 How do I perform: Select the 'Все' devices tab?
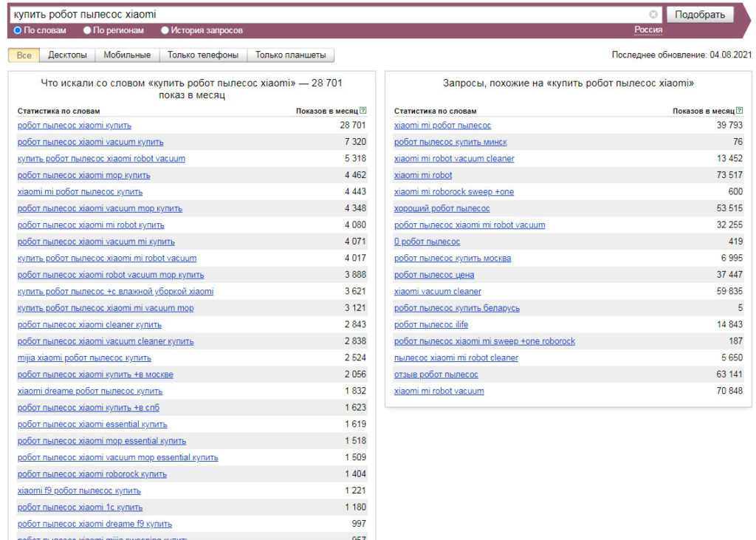(24, 55)
